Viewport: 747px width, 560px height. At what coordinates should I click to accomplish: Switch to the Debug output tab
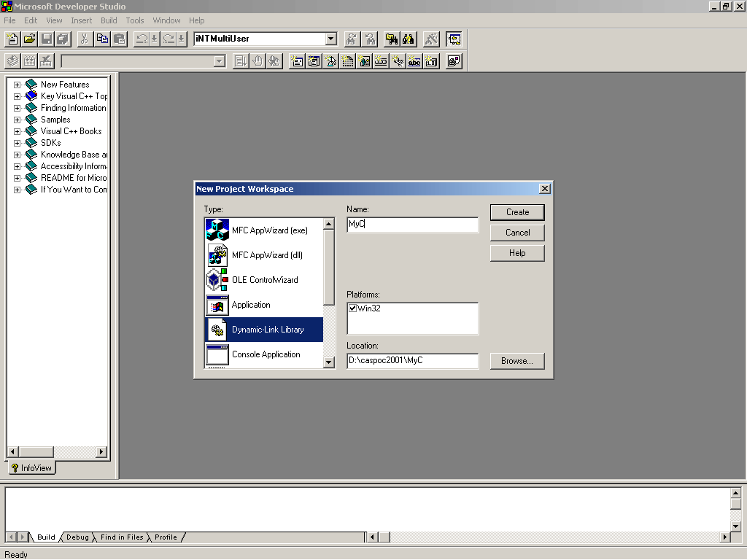[77, 537]
